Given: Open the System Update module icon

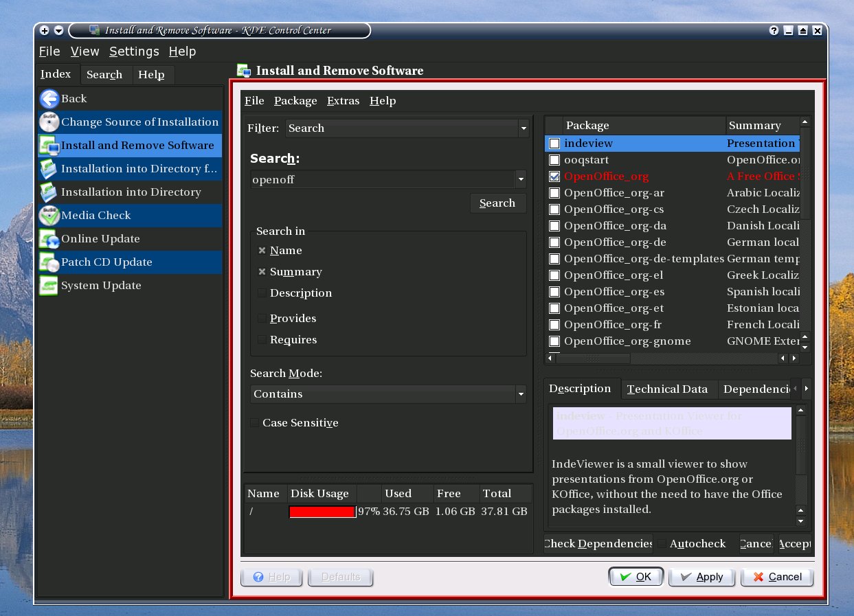Looking at the screenshot, I should tap(49, 286).
